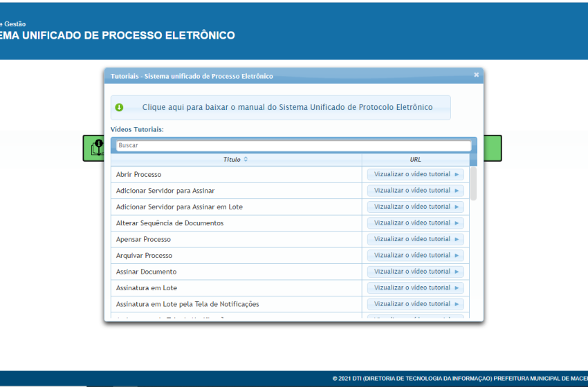
Task: Watch Alterar Sequência de Documentos video
Action: (x=416, y=223)
